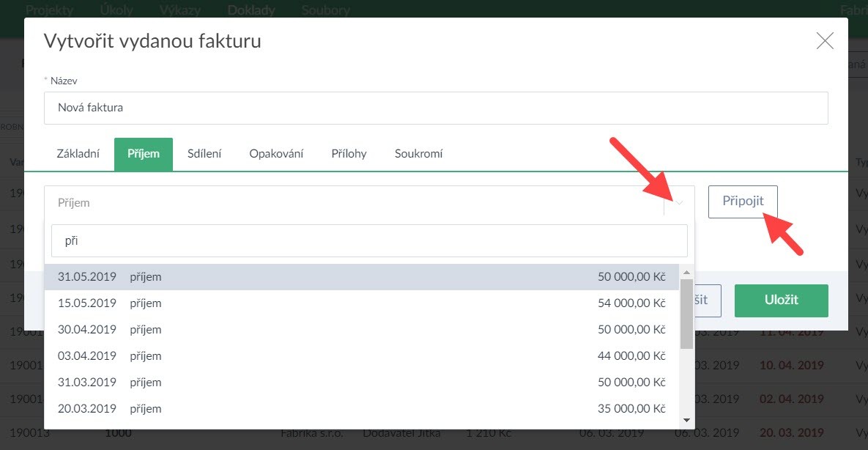Select the 31.05.2019 příjem entry
The image size is (868, 450).
361,277
